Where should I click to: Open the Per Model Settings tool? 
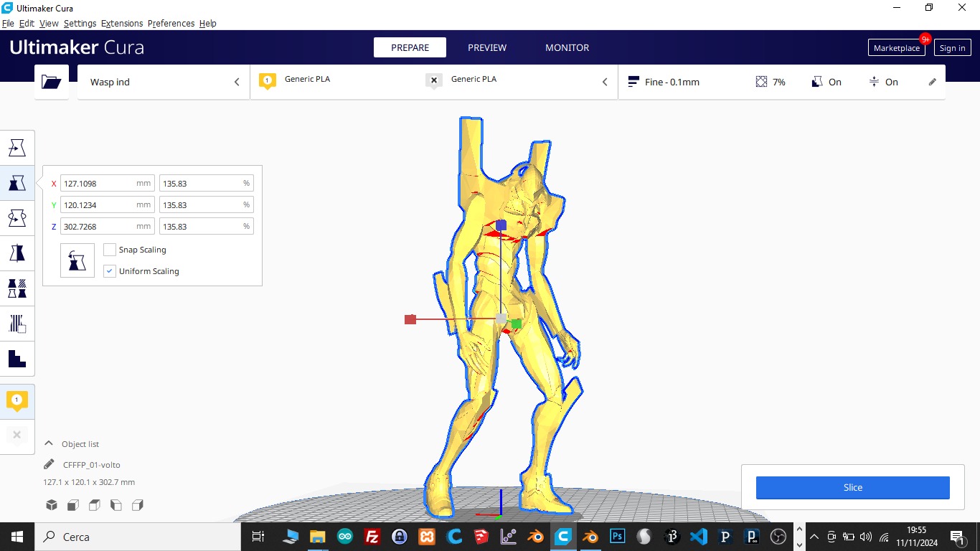(x=17, y=288)
